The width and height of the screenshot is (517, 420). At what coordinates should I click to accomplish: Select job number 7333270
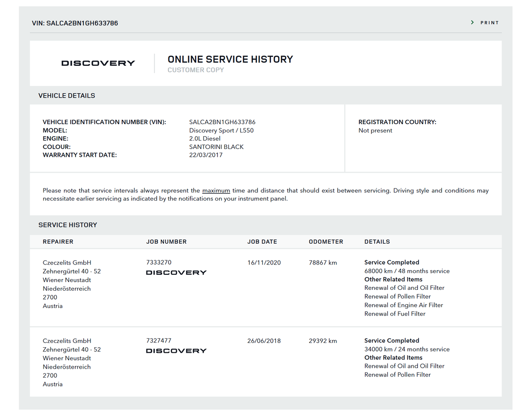[x=159, y=262]
